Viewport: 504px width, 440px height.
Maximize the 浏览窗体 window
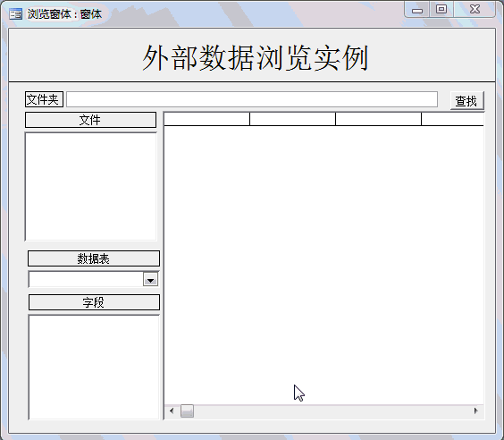(x=441, y=9)
